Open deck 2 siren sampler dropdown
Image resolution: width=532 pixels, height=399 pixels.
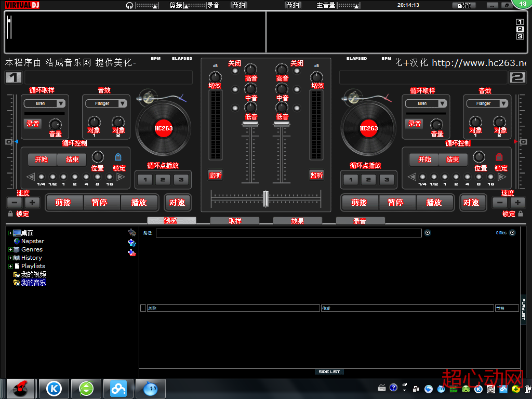pyautogui.click(x=426, y=103)
